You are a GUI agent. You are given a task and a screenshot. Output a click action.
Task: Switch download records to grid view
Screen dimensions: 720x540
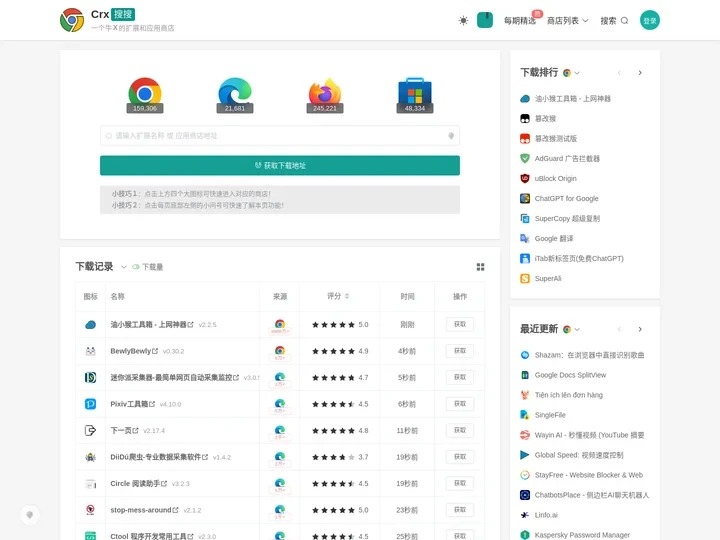[x=480, y=267]
